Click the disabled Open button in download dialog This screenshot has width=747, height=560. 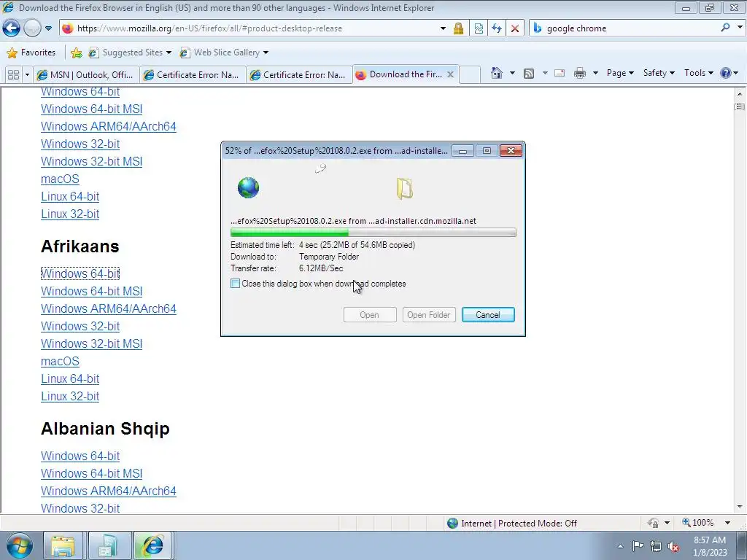coord(370,315)
